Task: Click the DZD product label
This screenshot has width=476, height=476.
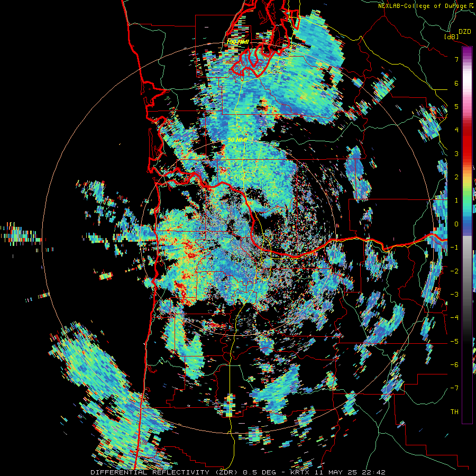Action: [464, 32]
